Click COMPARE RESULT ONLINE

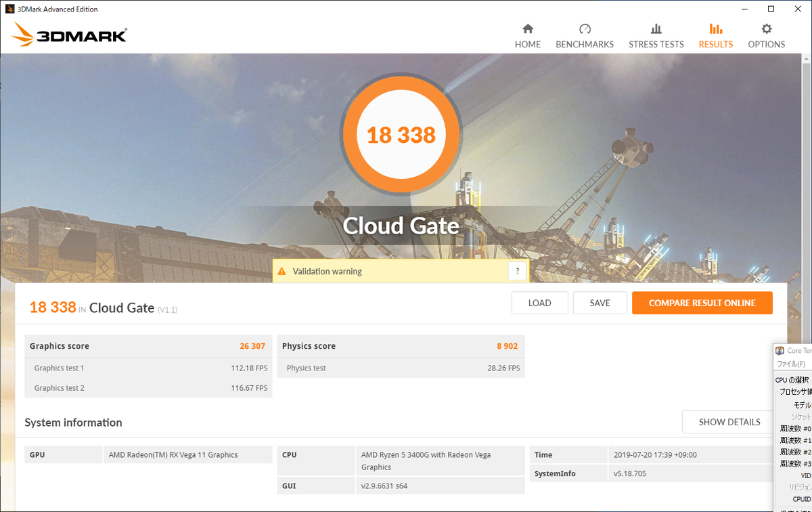[x=702, y=303]
